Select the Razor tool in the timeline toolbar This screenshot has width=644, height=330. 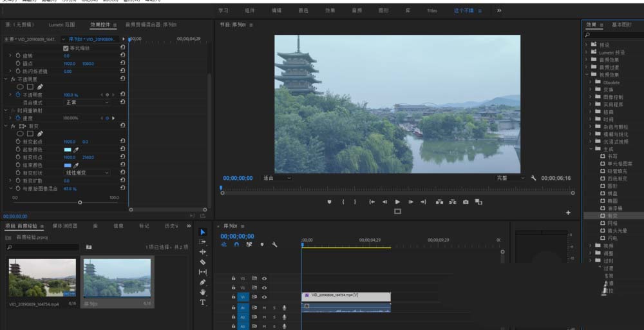click(x=203, y=262)
